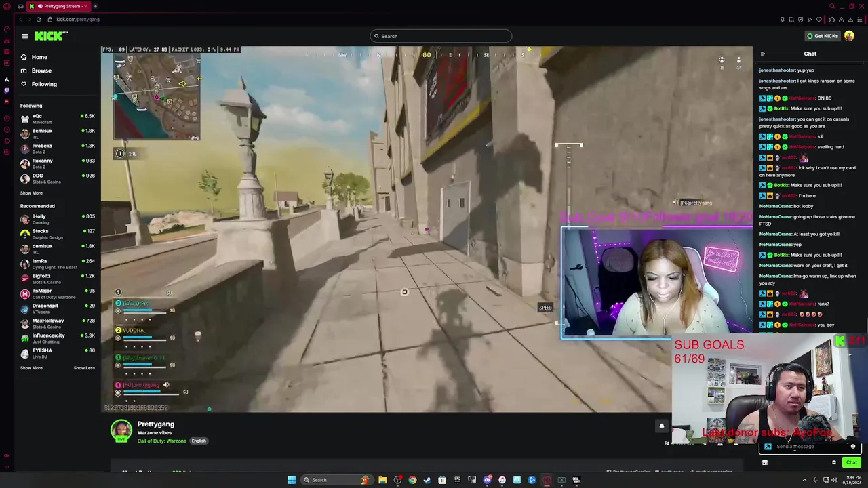Screen dimensions: 868x488
Task: Open browser snapshot tool icon
Action: pos(791,20)
